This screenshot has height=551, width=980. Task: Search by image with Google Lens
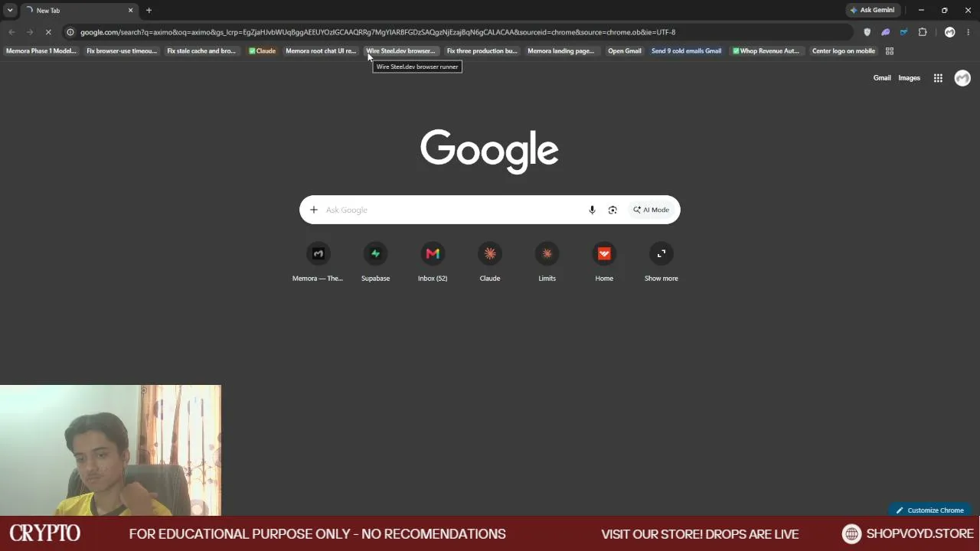612,210
